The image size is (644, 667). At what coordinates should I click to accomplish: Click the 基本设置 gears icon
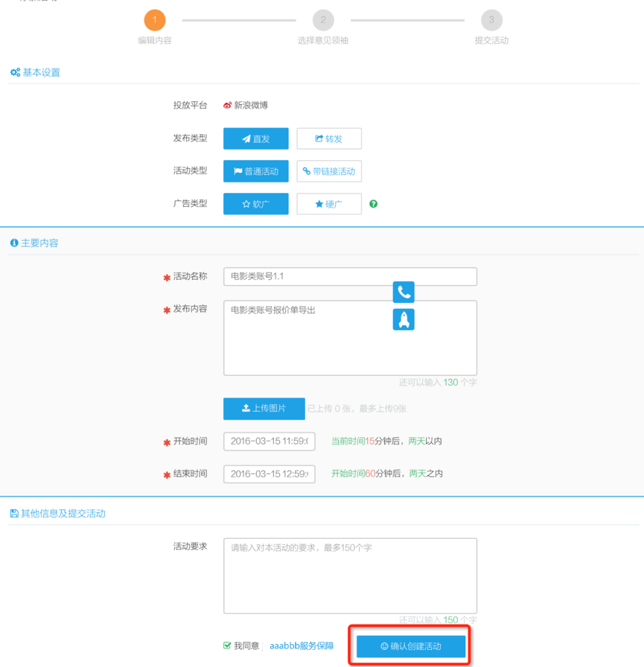tap(15, 73)
